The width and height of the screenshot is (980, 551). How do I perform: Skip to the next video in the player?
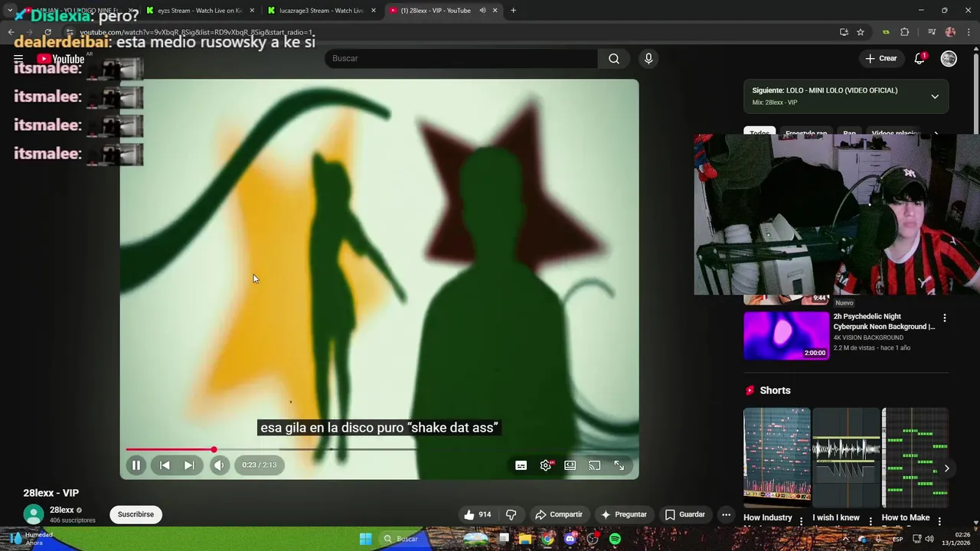tap(189, 465)
